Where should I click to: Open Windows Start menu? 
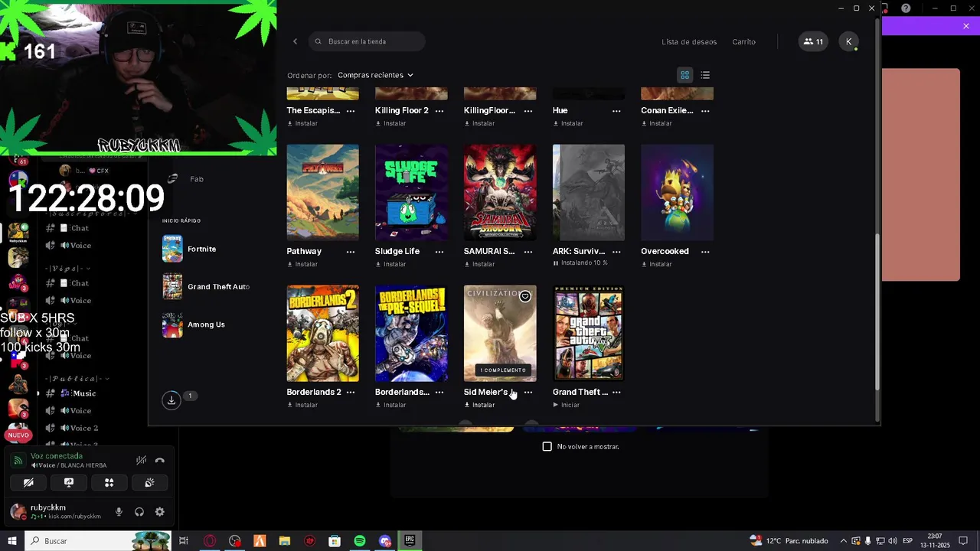click(12, 541)
